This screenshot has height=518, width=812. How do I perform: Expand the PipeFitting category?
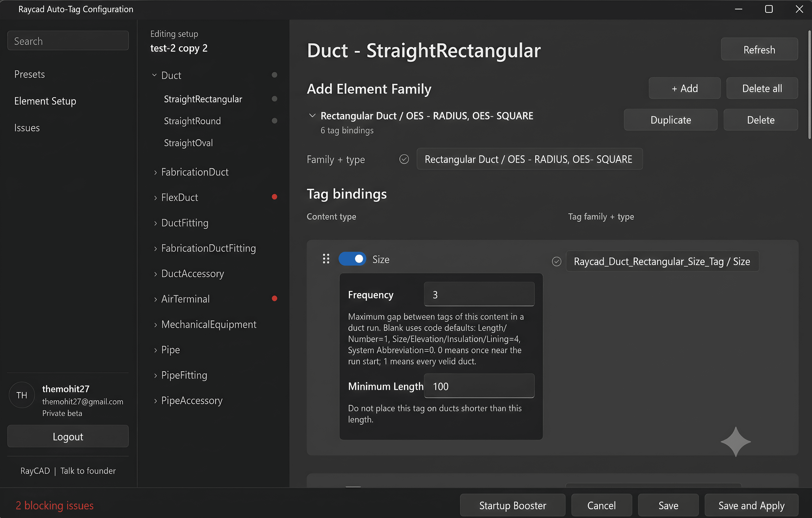click(155, 375)
